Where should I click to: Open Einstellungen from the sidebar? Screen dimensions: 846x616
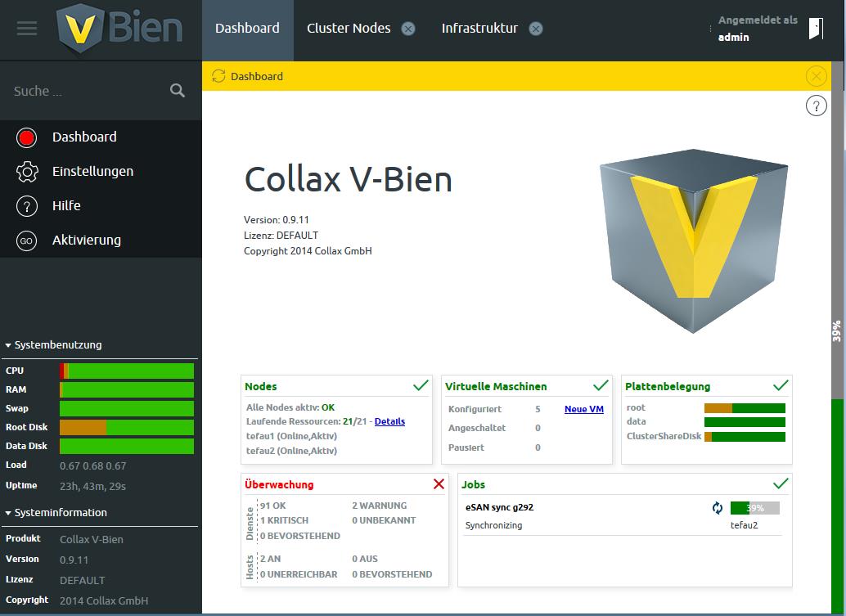coord(92,172)
